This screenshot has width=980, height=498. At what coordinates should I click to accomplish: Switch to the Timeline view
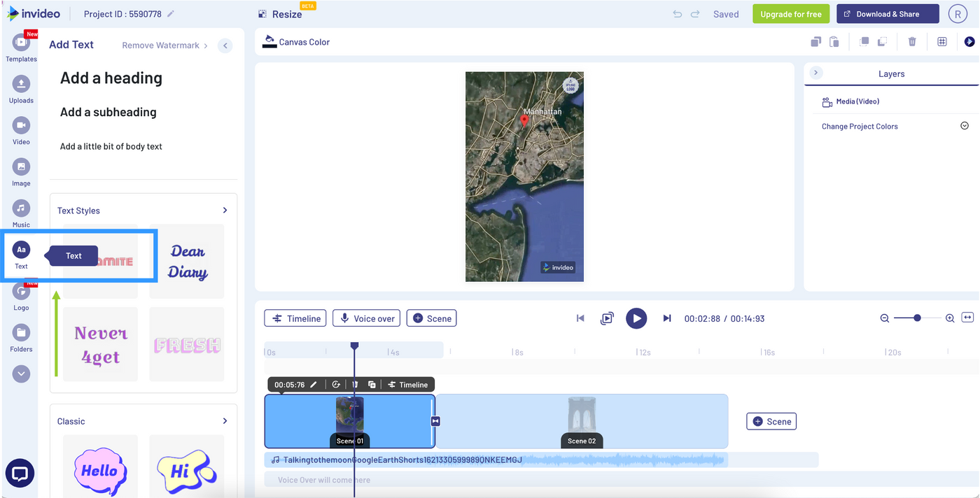[x=295, y=318]
